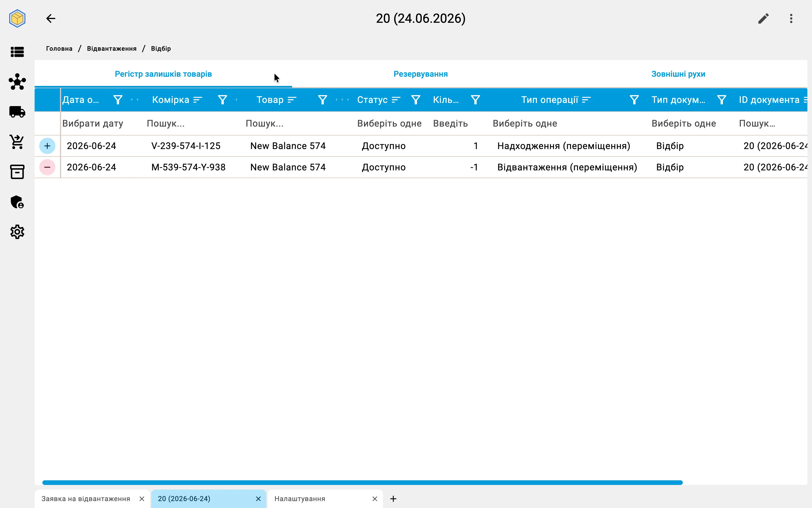Viewport: 812px width, 508px height.
Task: Open the truck shipments sidebar icon
Action: [x=17, y=112]
